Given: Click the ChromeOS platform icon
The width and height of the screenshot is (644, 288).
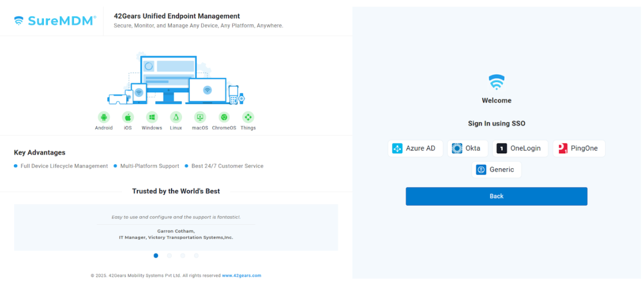Looking at the screenshot, I should (x=224, y=117).
